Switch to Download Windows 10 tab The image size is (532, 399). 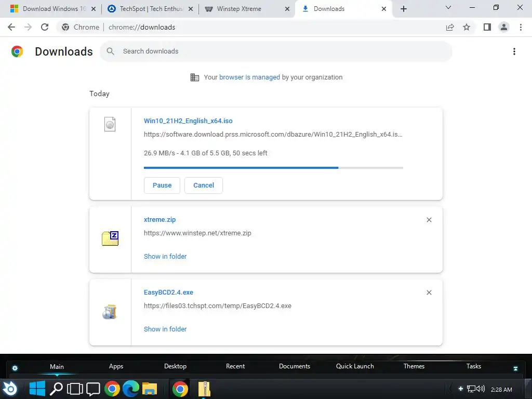(x=54, y=9)
